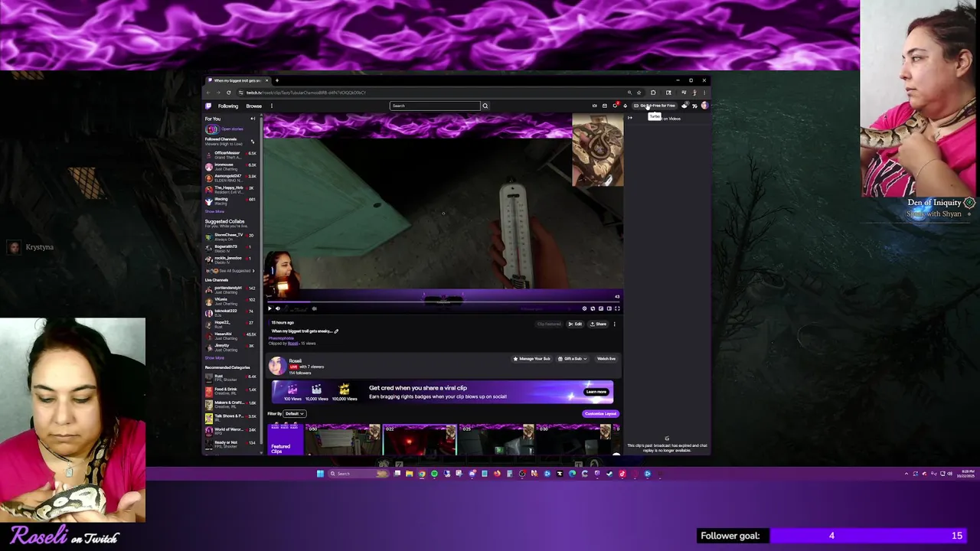
Task: Click the clip progress seek bar
Action: 443,301
